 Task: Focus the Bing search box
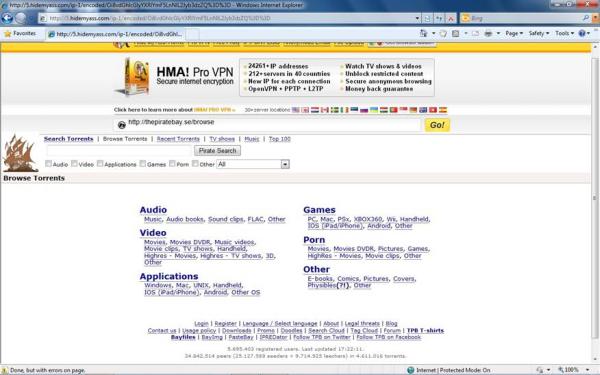coord(526,18)
